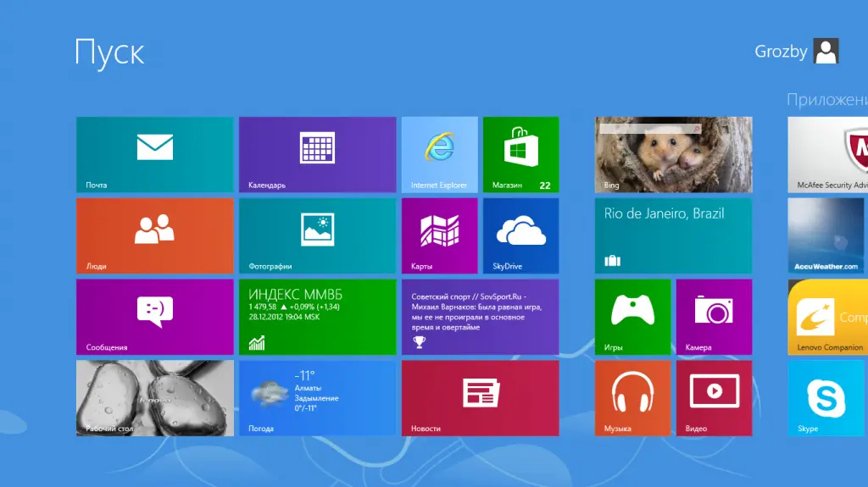
Task: Open the Камера camera tile
Action: tap(714, 317)
